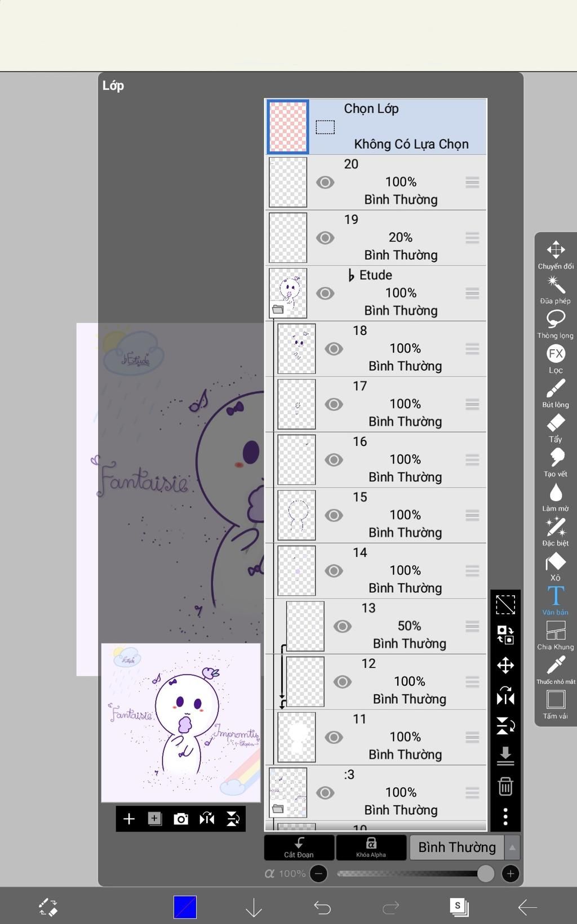Add new layer with plus icon
The image size is (577, 924).
[x=129, y=819]
